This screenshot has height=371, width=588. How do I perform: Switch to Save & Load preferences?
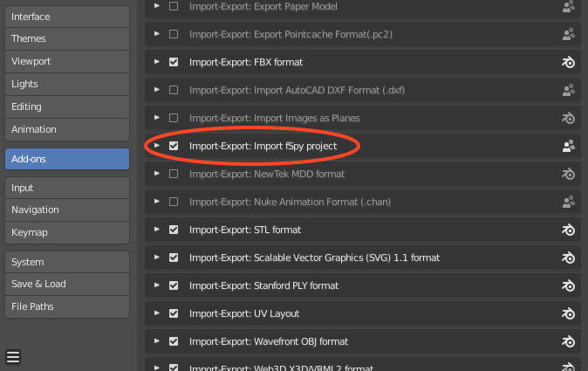(67, 284)
